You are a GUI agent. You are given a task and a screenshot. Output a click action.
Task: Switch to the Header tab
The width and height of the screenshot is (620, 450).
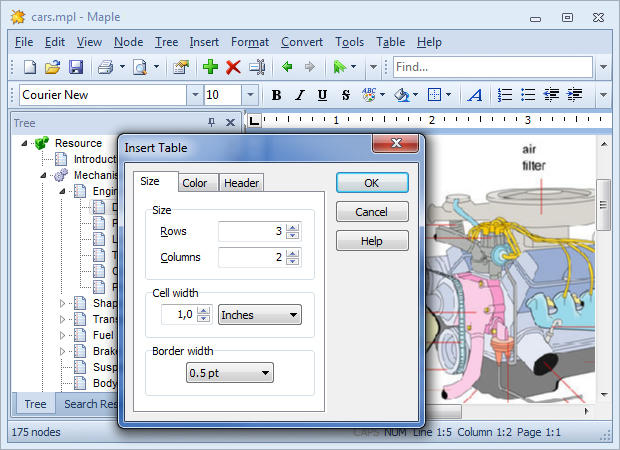[x=242, y=183]
